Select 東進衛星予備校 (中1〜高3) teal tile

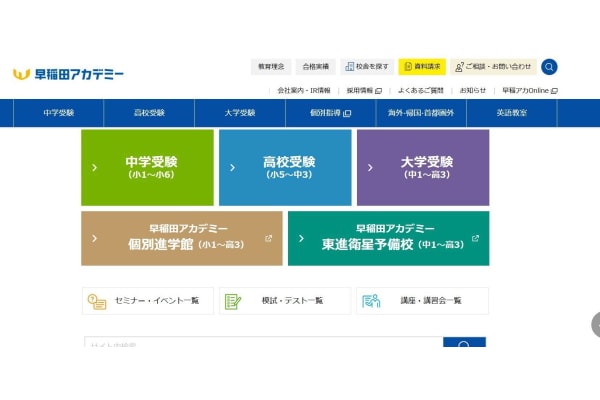point(388,238)
